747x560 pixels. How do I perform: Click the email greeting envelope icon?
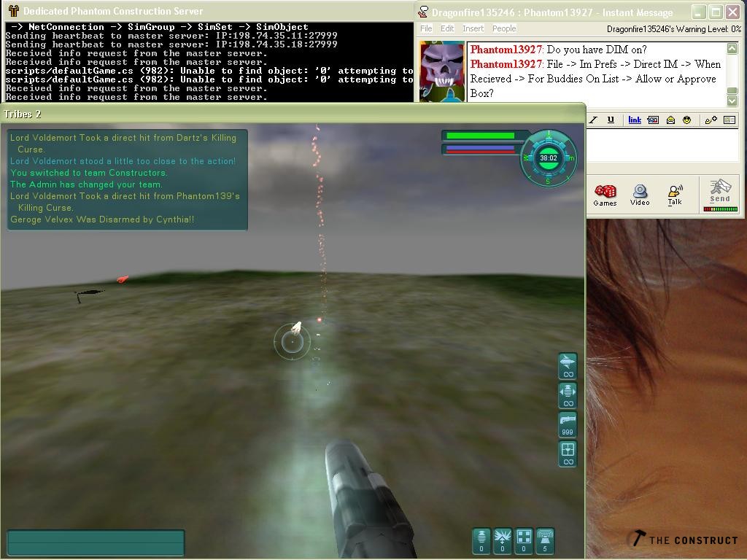(x=671, y=120)
